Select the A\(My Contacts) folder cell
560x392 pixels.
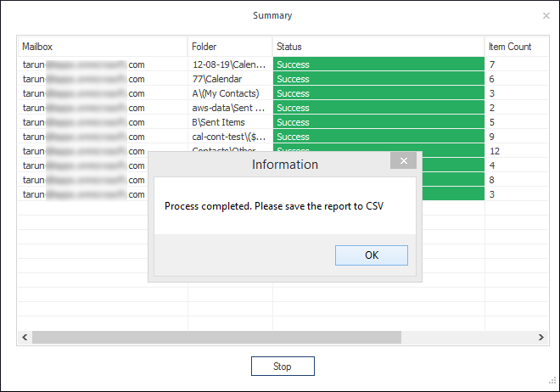tap(230, 93)
